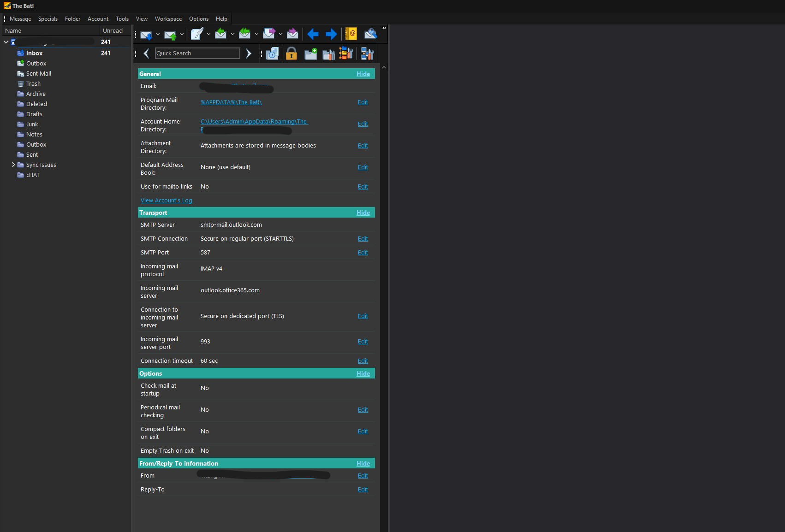Click the computers-with-tools toolbar icon

pyautogui.click(x=367, y=53)
